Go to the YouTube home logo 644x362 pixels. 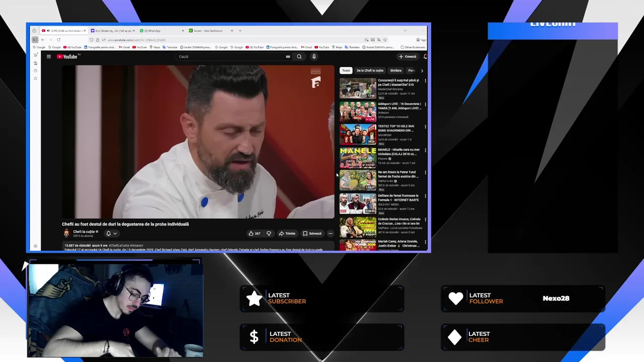click(x=67, y=57)
